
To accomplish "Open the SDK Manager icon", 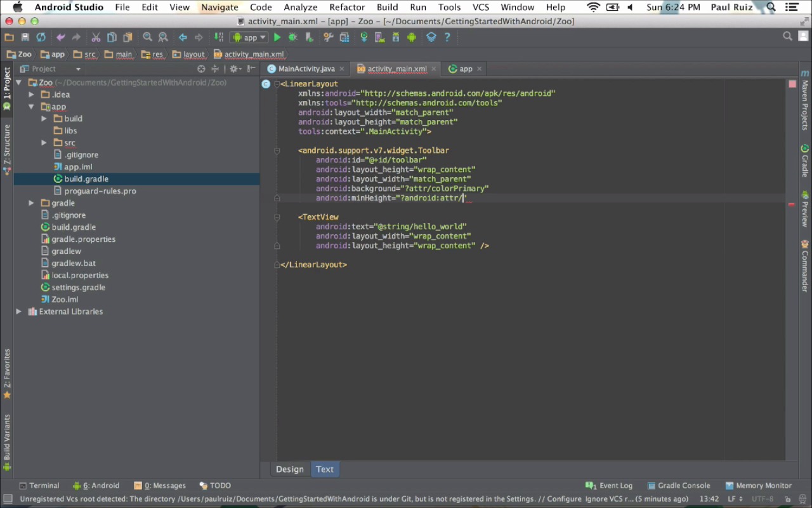I will [x=396, y=37].
